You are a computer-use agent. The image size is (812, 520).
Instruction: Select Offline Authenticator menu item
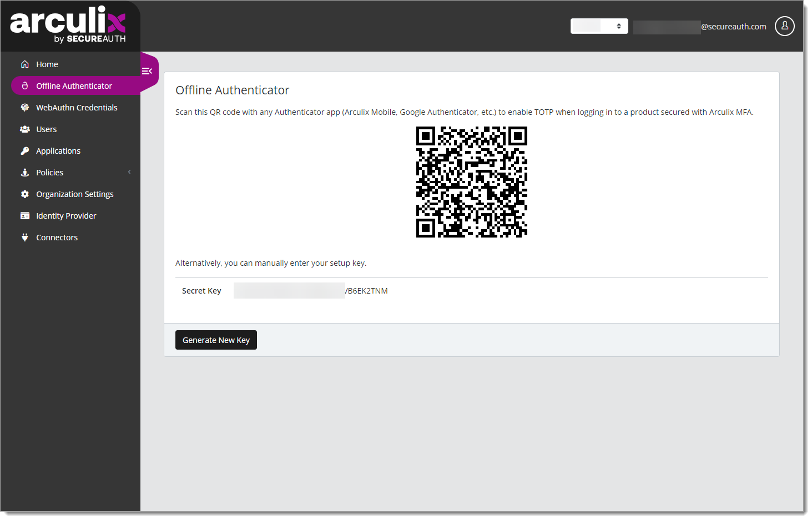coord(75,86)
